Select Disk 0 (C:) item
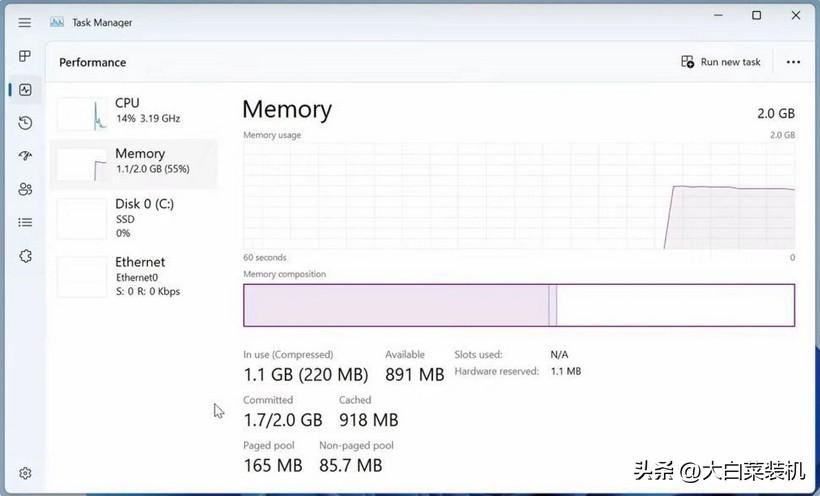The image size is (820, 496). click(135, 218)
